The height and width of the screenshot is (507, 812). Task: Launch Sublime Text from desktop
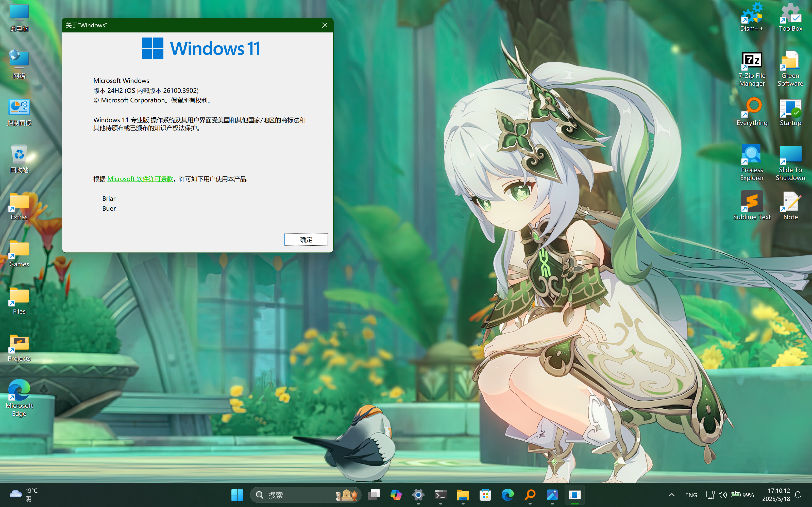pos(752,205)
